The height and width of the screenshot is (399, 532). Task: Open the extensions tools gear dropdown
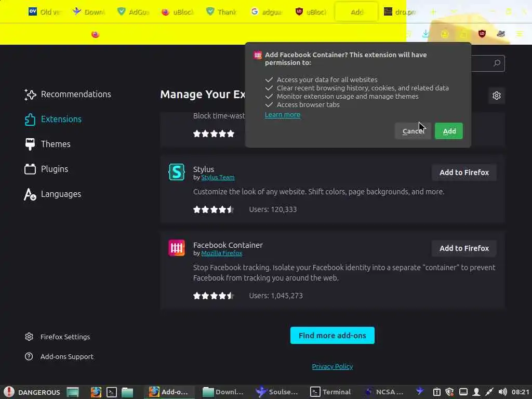(496, 96)
